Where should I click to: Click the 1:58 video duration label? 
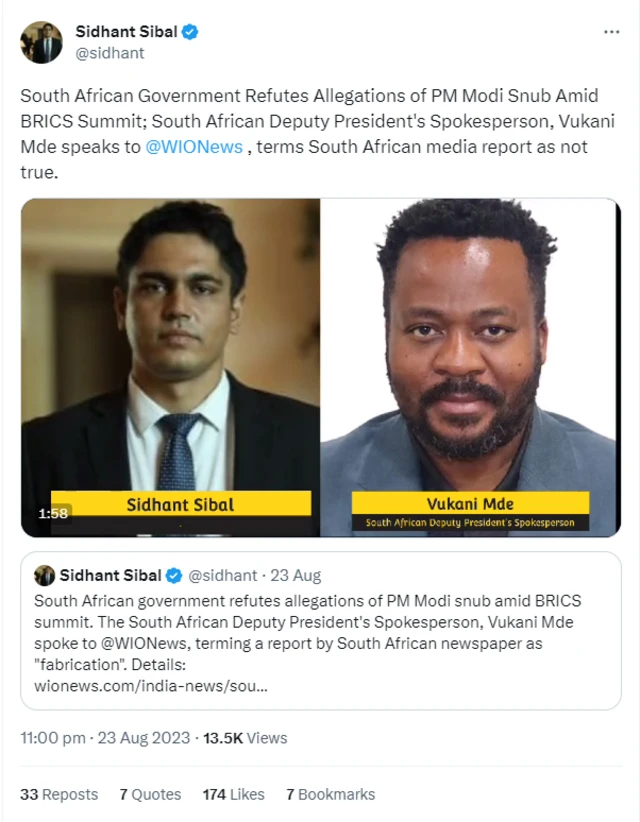[53, 513]
